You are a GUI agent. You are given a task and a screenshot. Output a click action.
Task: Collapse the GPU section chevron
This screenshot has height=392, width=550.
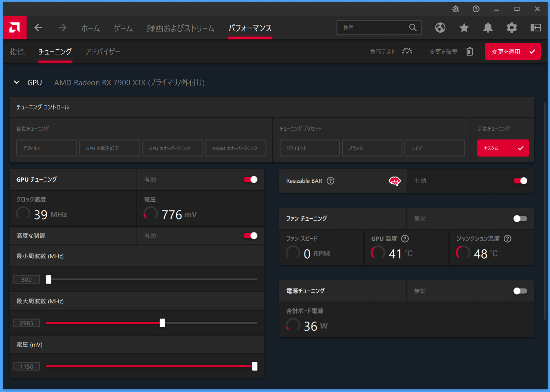pyautogui.click(x=17, y=82)
